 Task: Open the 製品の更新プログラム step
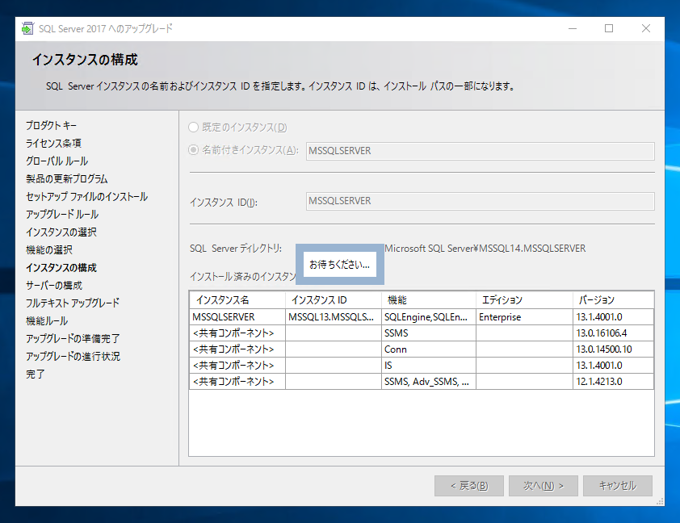66,179
